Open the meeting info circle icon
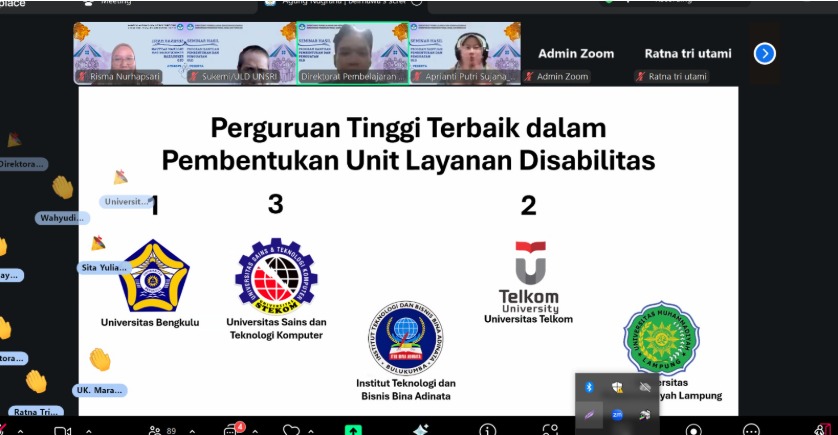The height and width of the screenshot is (435, 838). (x=487, y=430)
